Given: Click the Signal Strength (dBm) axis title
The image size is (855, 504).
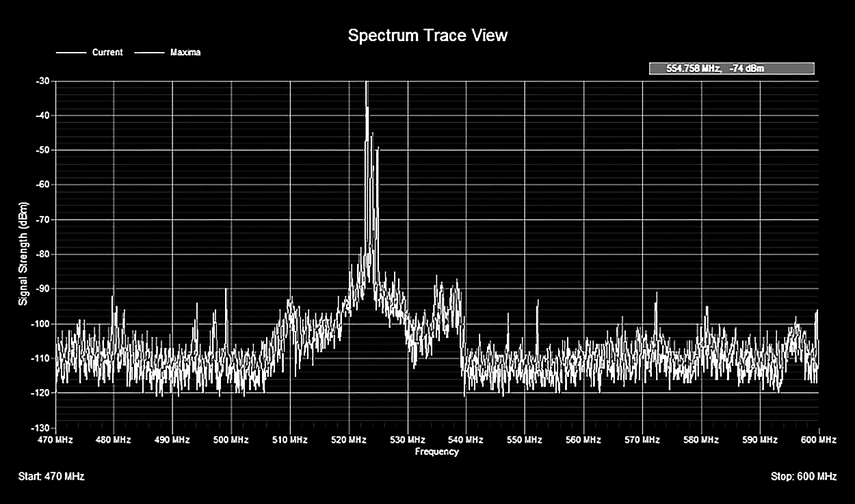Looking at the screenshot, I should point(24,253).
